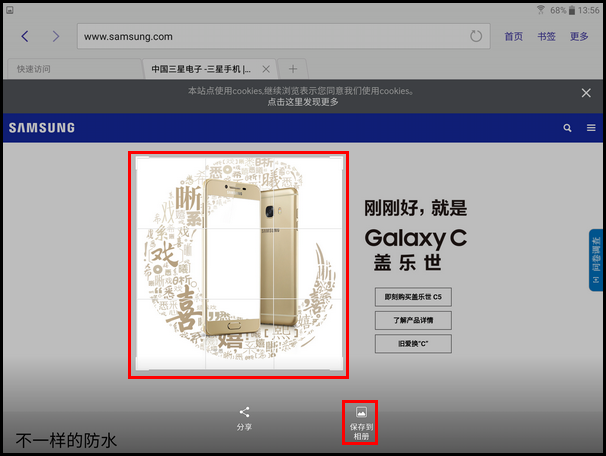Tap the Wi-Fi status icon

tap(541, 10)
